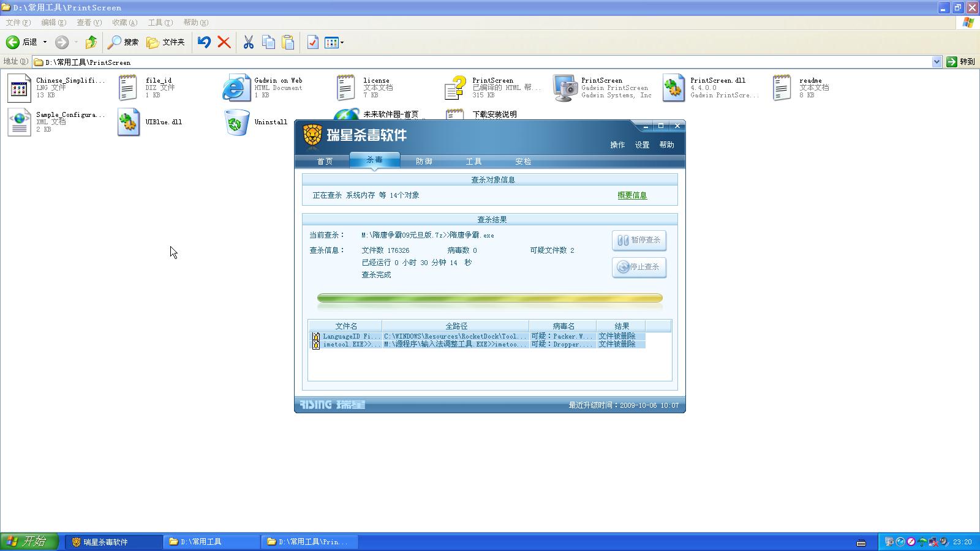Click the Rising lion shield logo
The image size is (980, 551).
click(x=312, y=137)
